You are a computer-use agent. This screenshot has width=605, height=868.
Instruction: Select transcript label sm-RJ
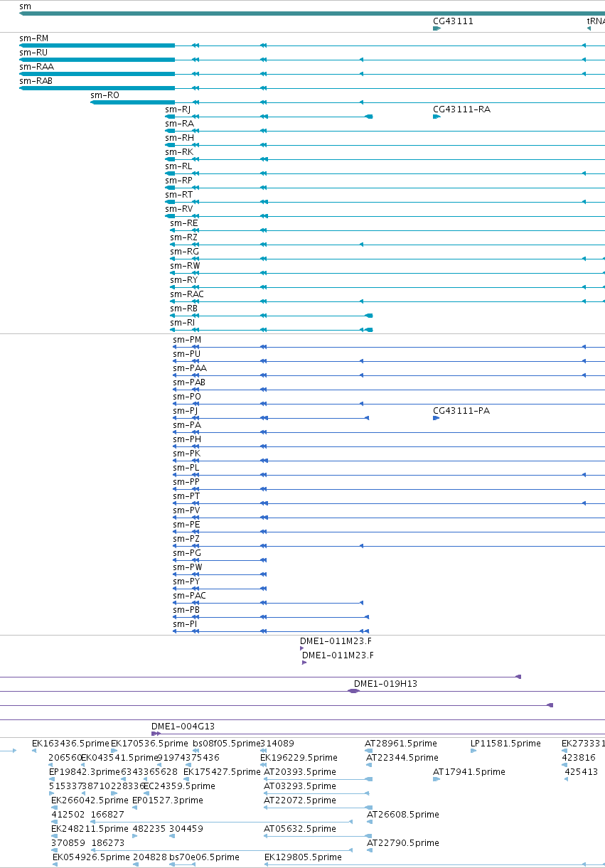(178, 109)
